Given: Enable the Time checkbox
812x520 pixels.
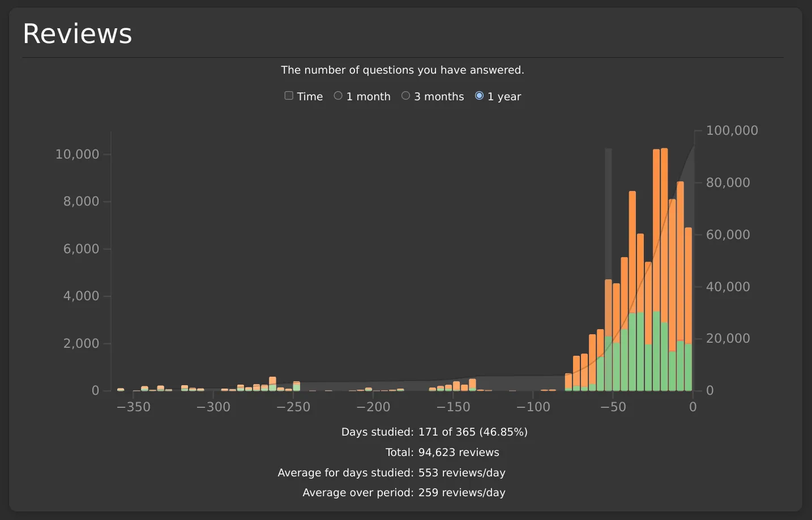Looking at the screenshot, I should click(x=289, y=96).
